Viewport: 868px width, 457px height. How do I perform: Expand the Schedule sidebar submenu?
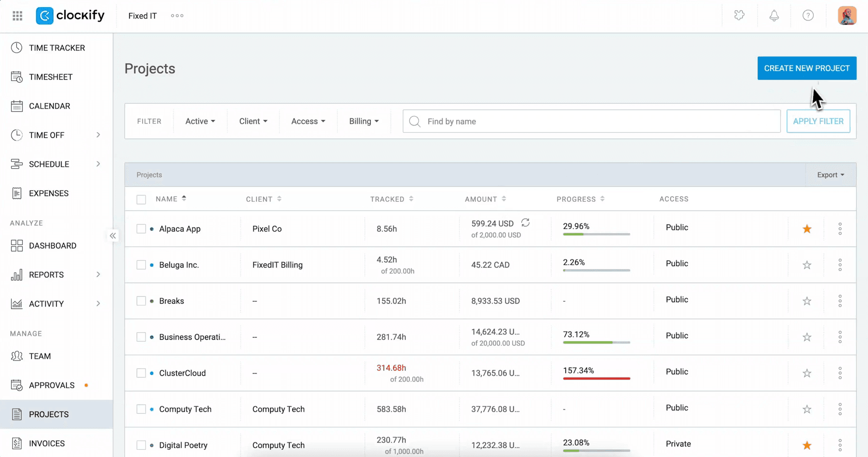point(98,164)
